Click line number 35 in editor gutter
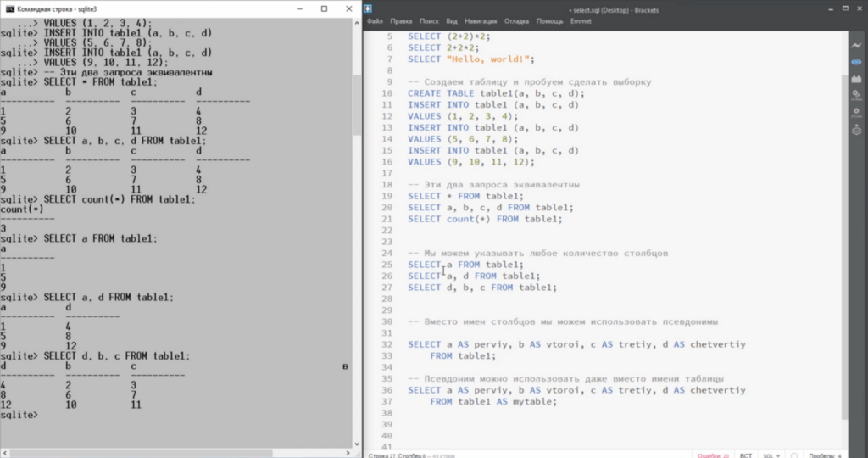The height and width of the screenshot is (458, 868). (387, 379)
